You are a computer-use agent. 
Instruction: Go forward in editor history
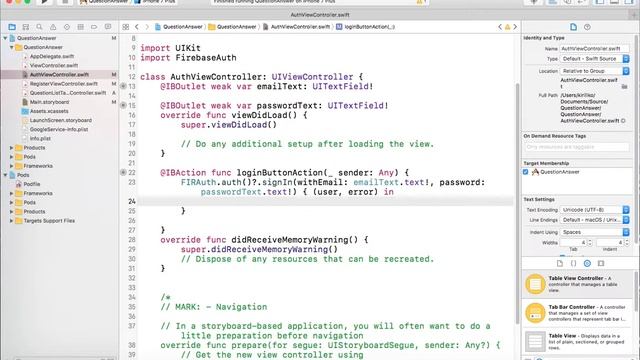click(x=147, y=27)
